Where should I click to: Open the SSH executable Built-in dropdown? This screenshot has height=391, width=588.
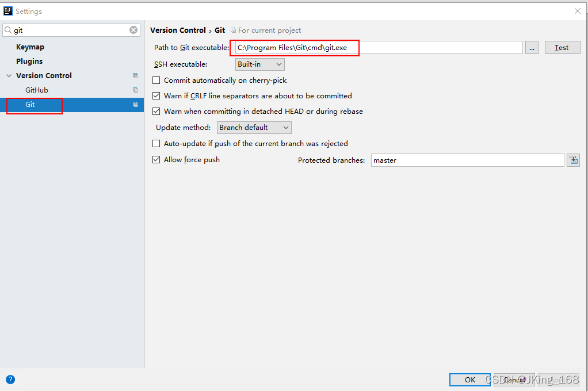260,64
